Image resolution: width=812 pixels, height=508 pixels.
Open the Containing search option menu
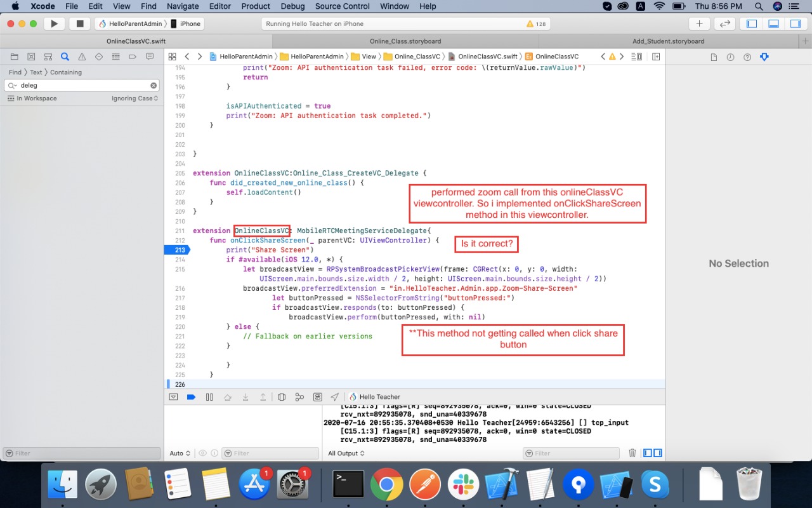66,72
